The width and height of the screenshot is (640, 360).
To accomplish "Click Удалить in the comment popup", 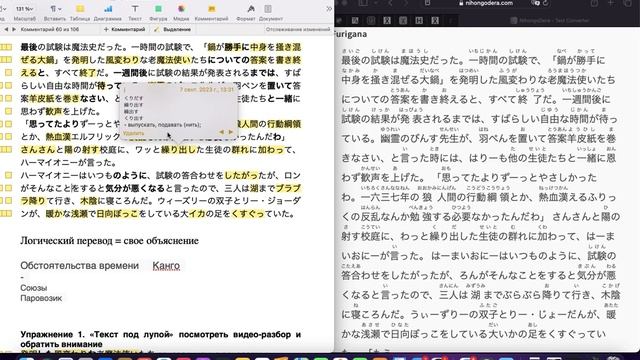I will click(x=133, y=133).
